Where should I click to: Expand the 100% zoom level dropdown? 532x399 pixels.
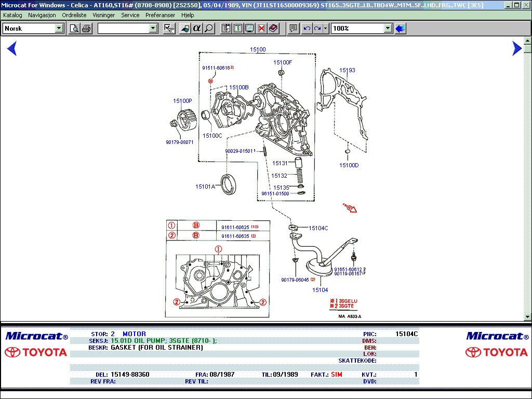pos(388,29)
